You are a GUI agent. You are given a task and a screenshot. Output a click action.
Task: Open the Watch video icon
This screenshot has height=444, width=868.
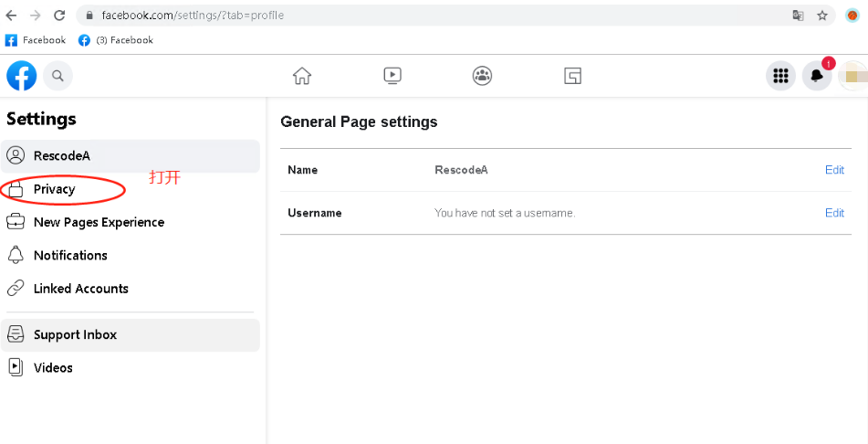392,76
